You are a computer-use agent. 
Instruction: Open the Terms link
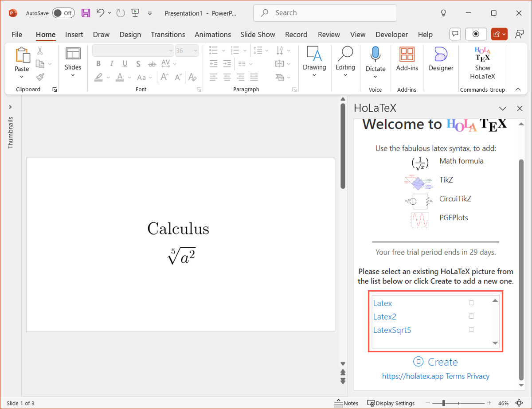click(x=455, y=376)
